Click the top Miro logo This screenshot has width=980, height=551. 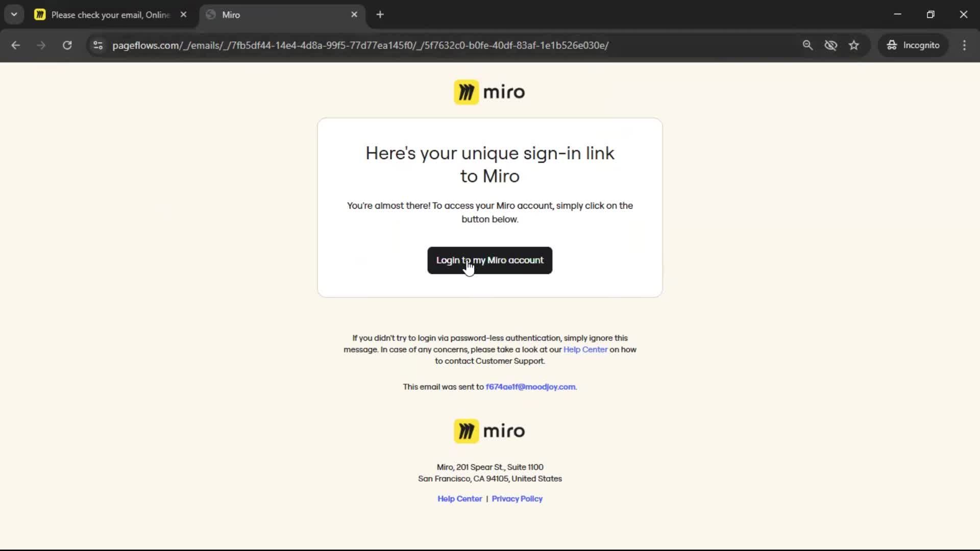[x=489, y=92]
